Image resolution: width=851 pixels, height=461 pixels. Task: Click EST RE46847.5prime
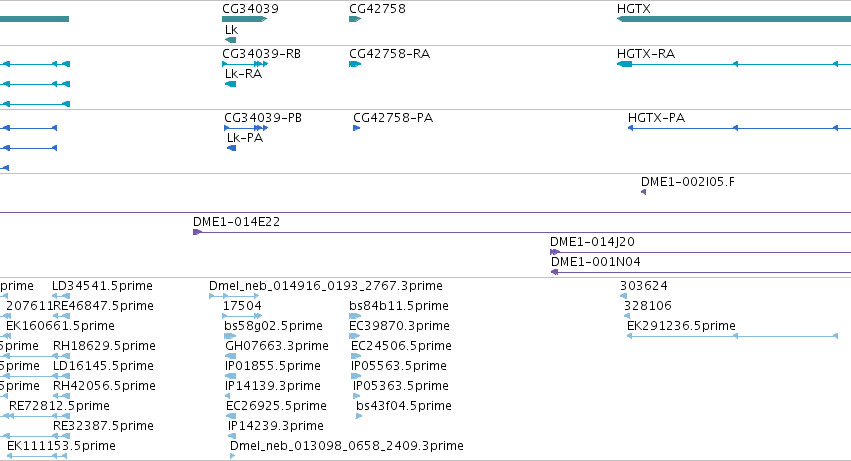103,306
